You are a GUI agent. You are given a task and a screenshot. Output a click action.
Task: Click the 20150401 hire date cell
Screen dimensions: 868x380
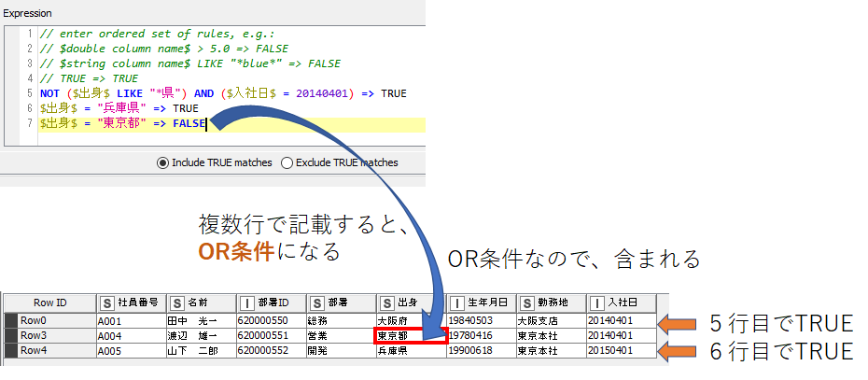pyautogui.click(x=622, y=351)
